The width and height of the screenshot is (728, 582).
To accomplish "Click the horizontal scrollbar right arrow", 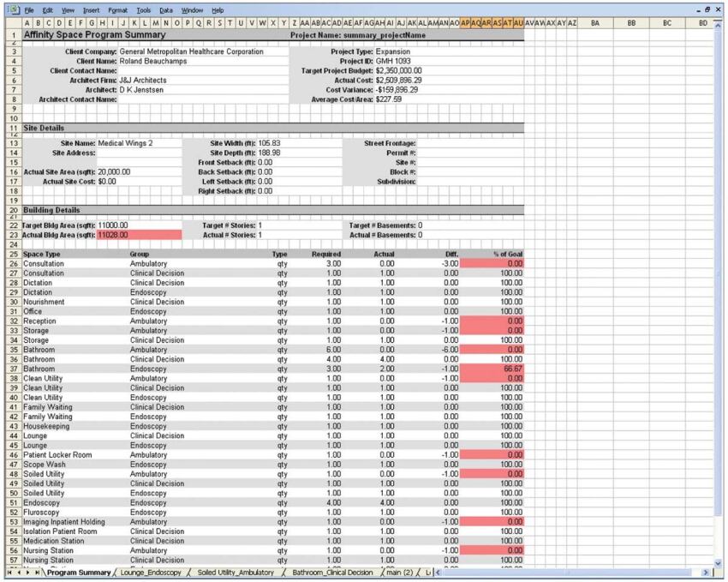I will pyautogui.click(x=707, y=573).
